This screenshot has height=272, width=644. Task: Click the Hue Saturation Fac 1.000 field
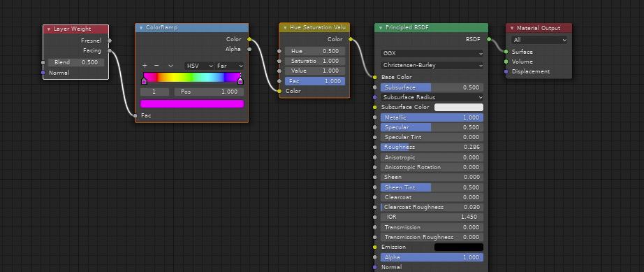(315, 81)
